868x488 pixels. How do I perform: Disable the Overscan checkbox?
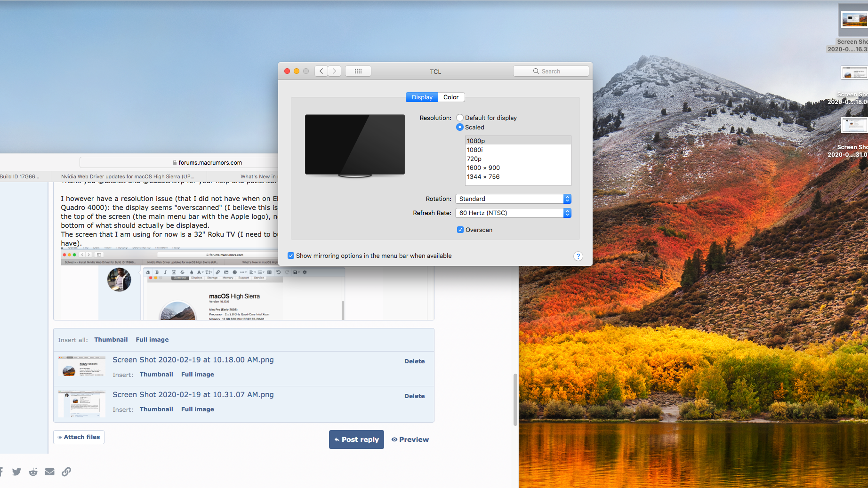click(x=460, y=230)
